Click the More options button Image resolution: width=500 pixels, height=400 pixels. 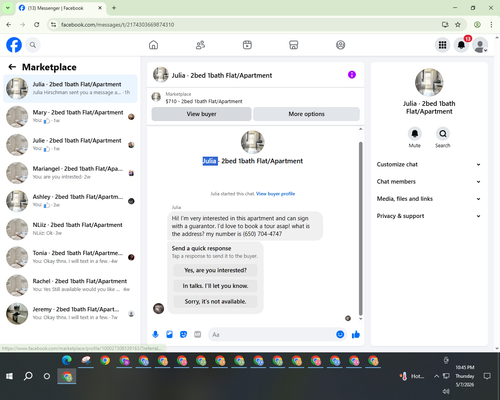tap(306, 114)
